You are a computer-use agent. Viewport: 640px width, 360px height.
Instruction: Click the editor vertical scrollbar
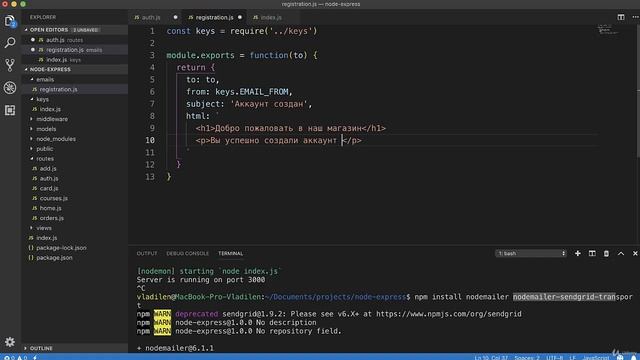[638, 90]
